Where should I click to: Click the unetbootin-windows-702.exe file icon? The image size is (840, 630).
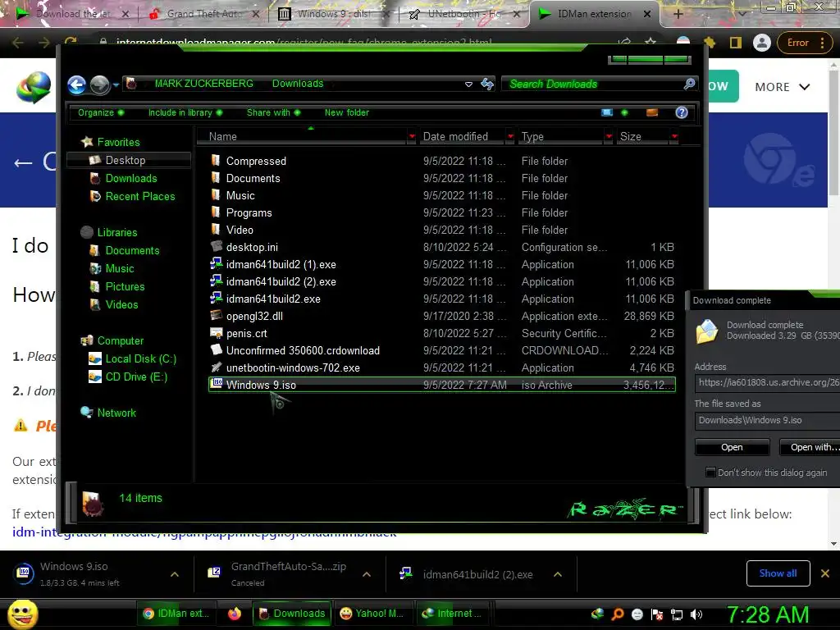[216, 367]
